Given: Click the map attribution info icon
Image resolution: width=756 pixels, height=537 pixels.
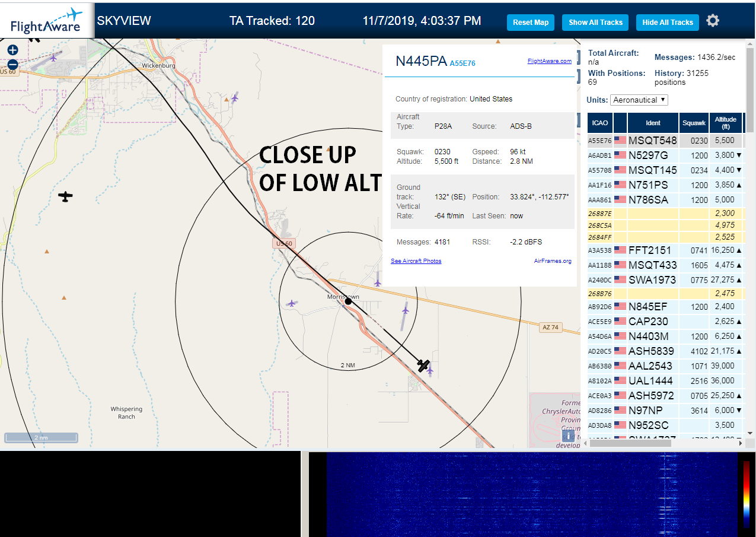Looking at the screenshot, I should 568,436.
